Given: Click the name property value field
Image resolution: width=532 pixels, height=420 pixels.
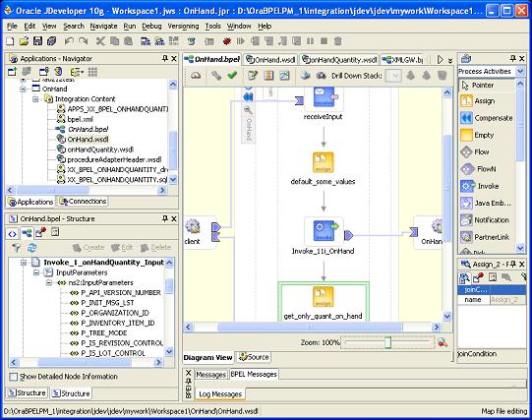Looking at the screenshot, I should click(507, 300).
